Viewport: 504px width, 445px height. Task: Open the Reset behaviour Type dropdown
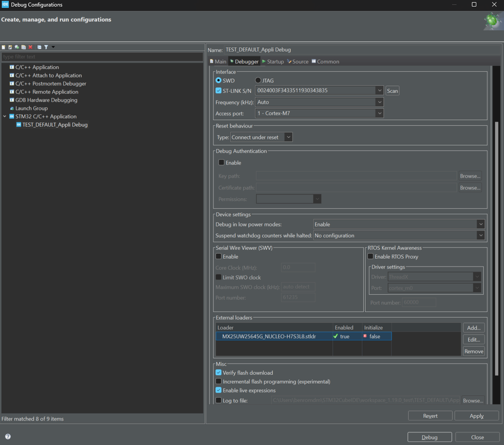point(261,137)
